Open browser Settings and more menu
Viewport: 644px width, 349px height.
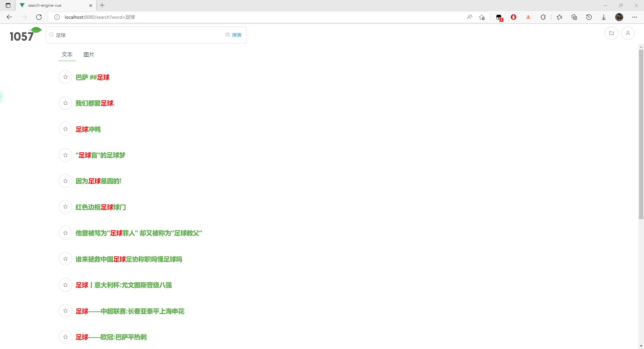coord(635,17)
